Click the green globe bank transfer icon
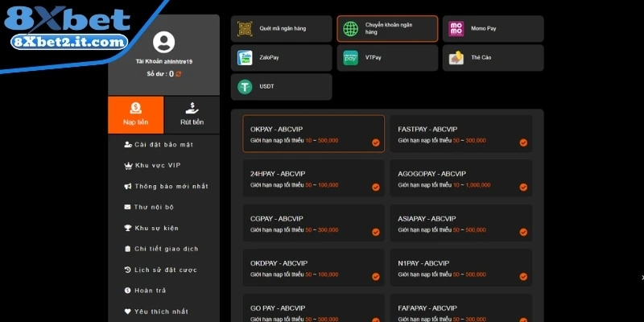644x322 pixels. 351,29
